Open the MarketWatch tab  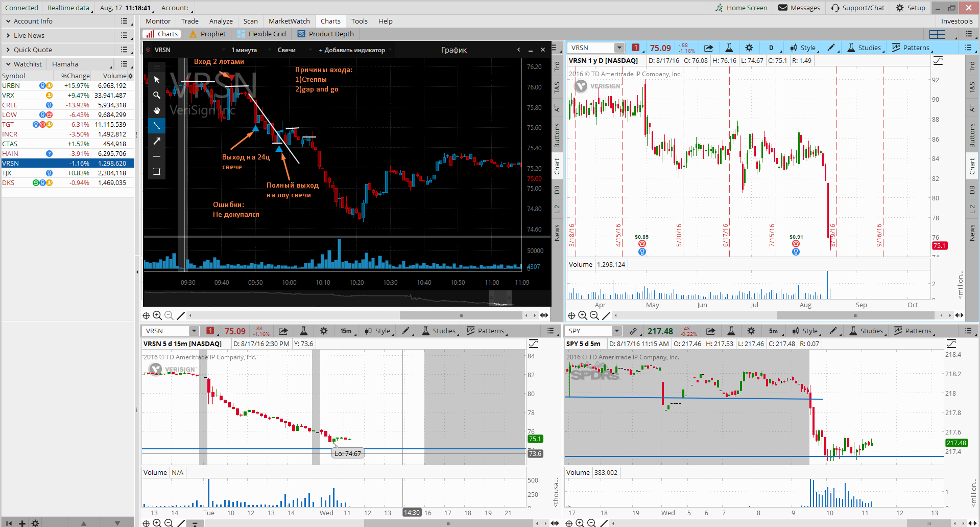[289, 21]
